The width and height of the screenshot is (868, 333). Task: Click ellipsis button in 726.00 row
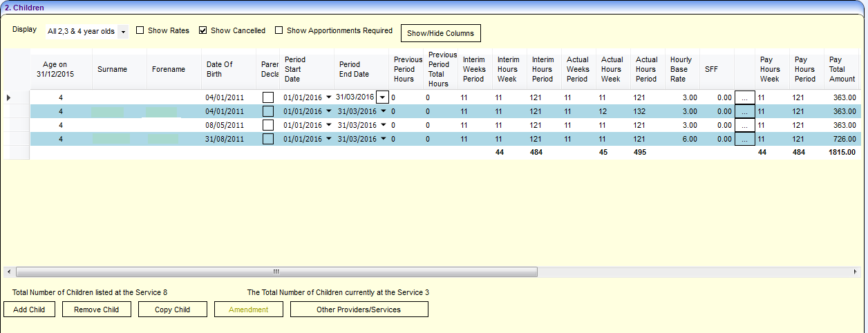(x=744, y=139)
